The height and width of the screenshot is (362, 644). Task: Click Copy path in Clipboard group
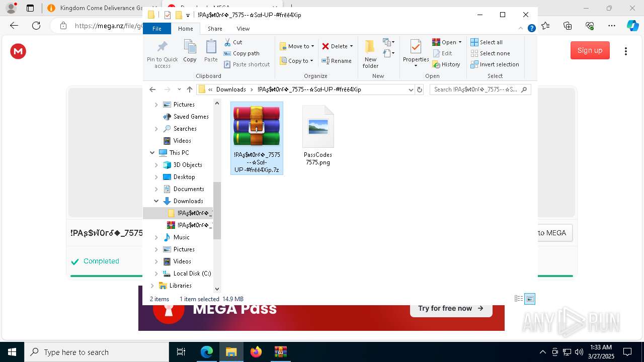(x=242, y=53)
